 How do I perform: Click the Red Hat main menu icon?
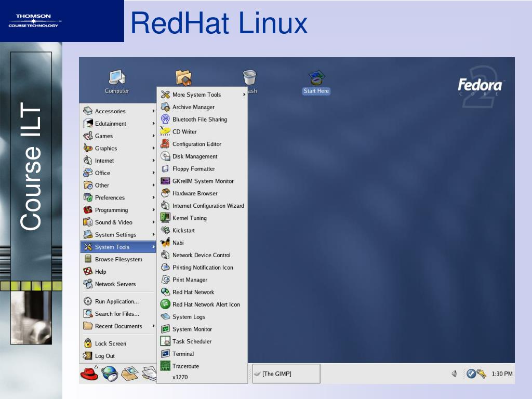tap(89, 374)
